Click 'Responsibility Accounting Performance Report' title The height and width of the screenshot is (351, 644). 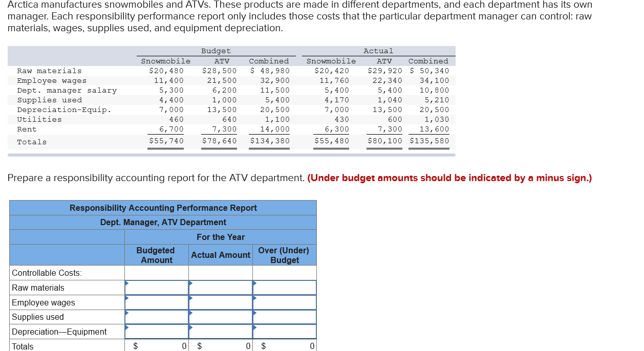pyautogui.click(x=163, y=208)
